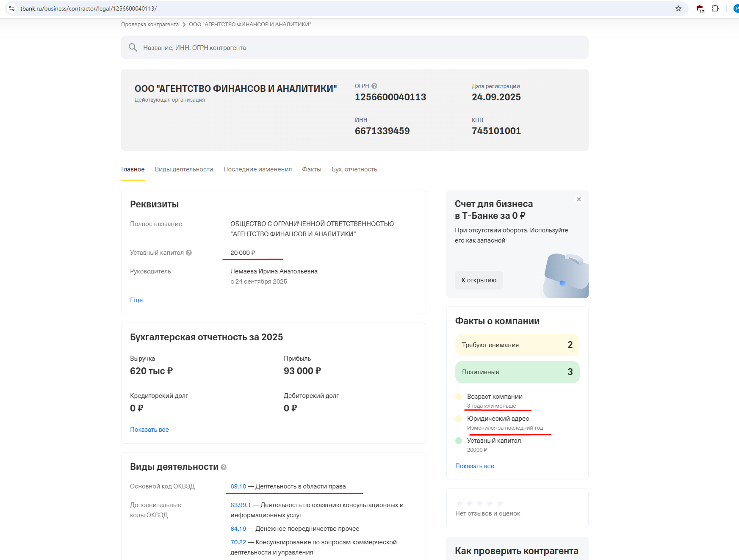Image resolution: width=739 pixels, height=560 pixels.
Task: Click the К открытию button
Action: [x=479, y=280]
